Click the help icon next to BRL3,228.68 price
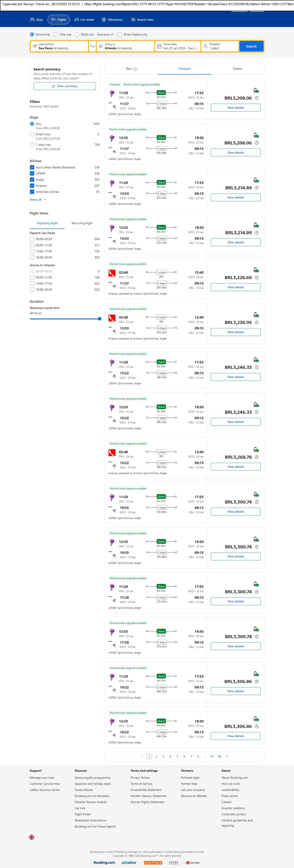The width and height of the screenshot is (294, 868). pyautogui.click(x=257, y=278)
